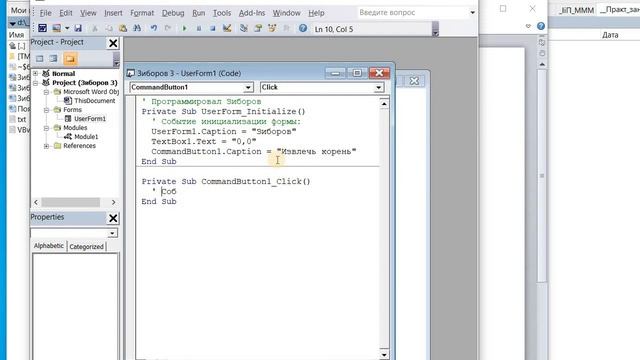Expand the Normal project node
Image resolution: width=640 pixels, height=360 pixels.
(x=36, y=73)
